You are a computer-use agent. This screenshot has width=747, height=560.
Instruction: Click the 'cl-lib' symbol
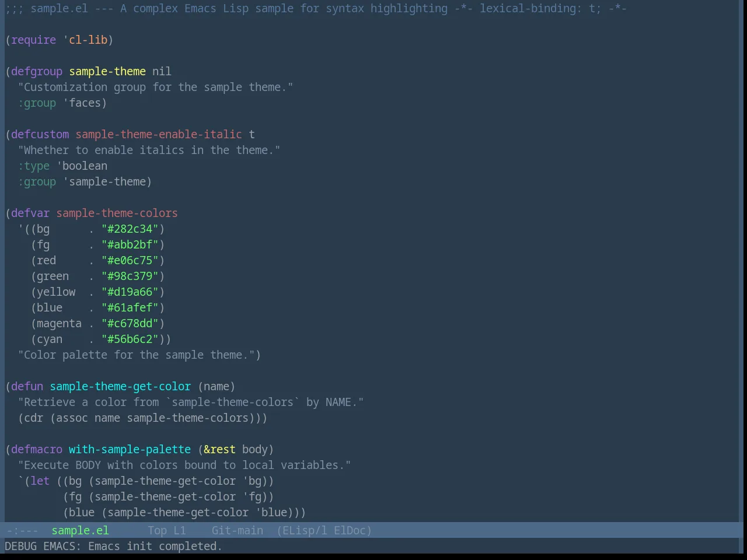pos(88,40)
